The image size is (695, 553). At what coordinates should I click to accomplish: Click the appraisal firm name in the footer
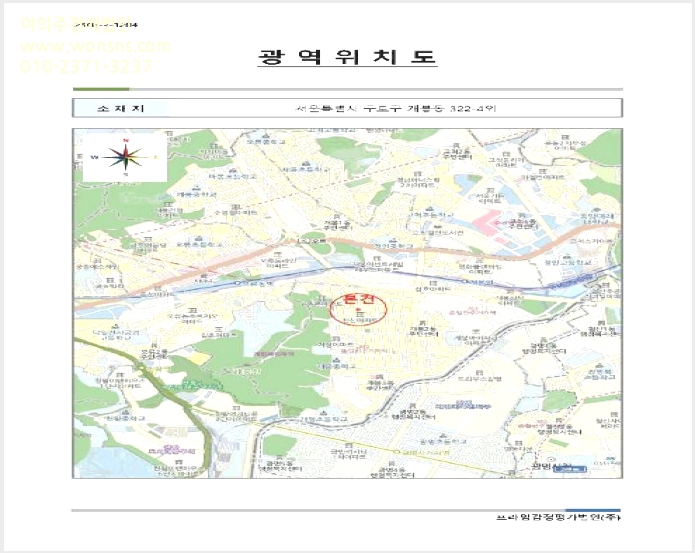click(x=558, y=517)
